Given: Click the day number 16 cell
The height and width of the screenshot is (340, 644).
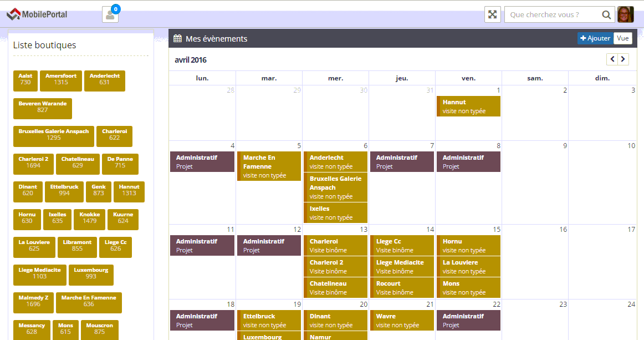Looking at the screenshot, I should (535, 261).
